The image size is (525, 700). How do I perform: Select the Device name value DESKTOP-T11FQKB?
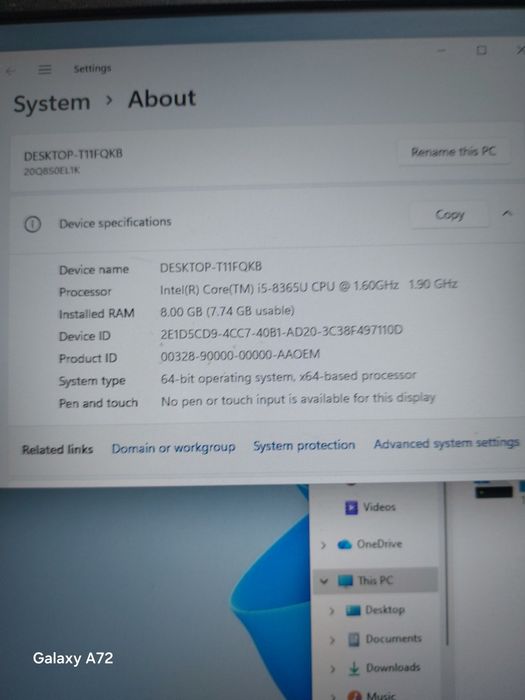pyautogui.click(x=211, y=267)
